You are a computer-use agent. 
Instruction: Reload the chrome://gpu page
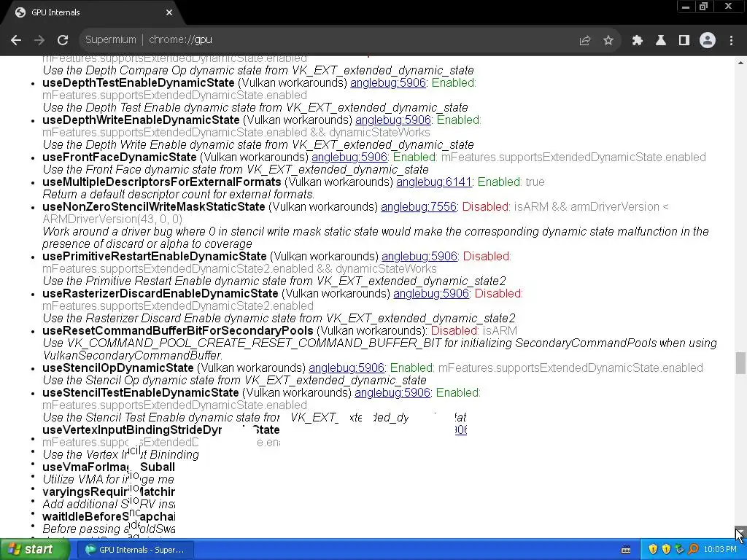[x=63, y=40]
